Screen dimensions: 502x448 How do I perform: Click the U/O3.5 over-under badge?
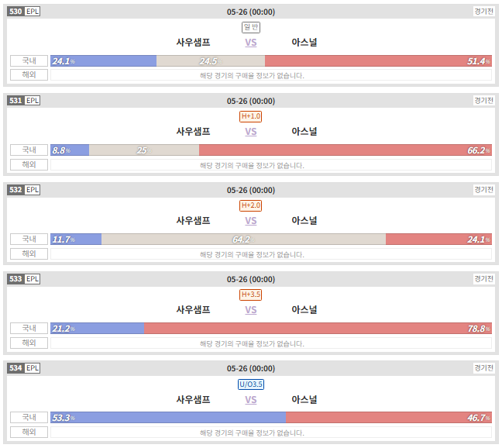(251, 384)
